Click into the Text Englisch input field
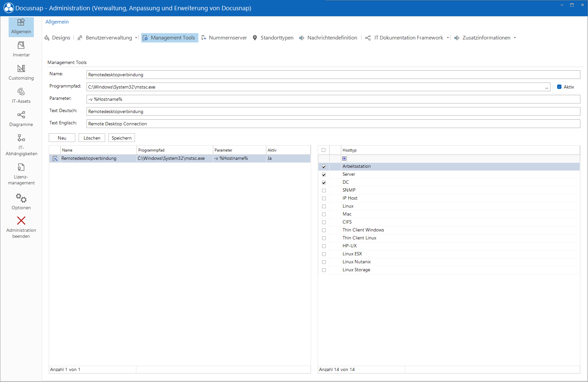588x382 pixels. 333,124
